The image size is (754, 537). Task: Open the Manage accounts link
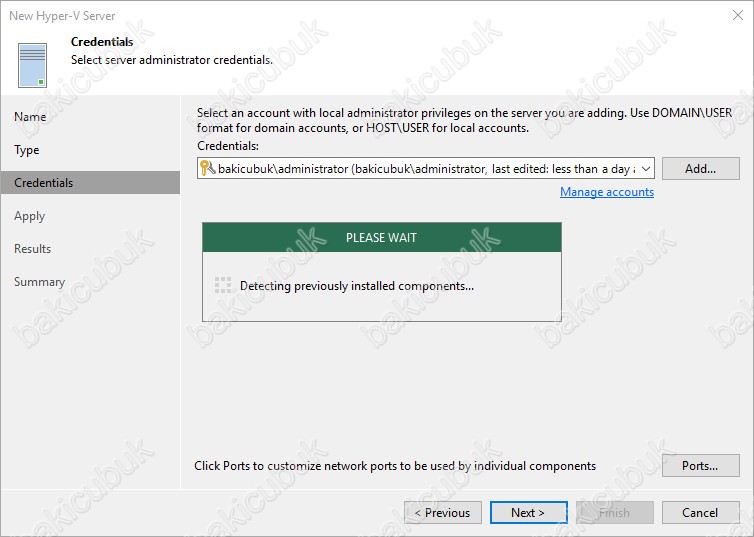[x=607, y=192]
